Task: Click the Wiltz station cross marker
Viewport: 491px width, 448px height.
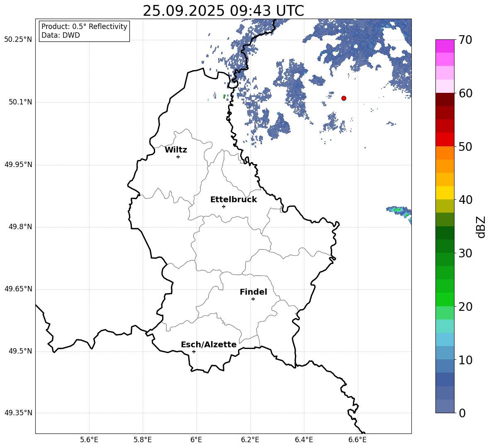Action: (x=178, y=157)
